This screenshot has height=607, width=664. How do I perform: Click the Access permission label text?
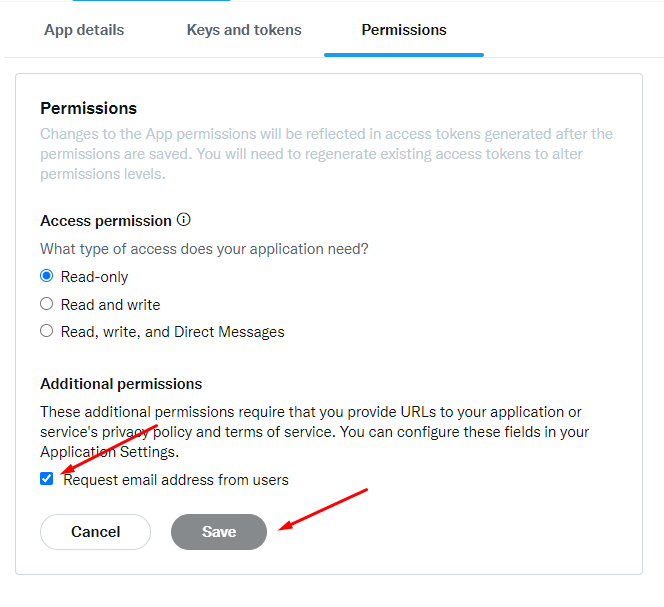[x=106, y=221]
